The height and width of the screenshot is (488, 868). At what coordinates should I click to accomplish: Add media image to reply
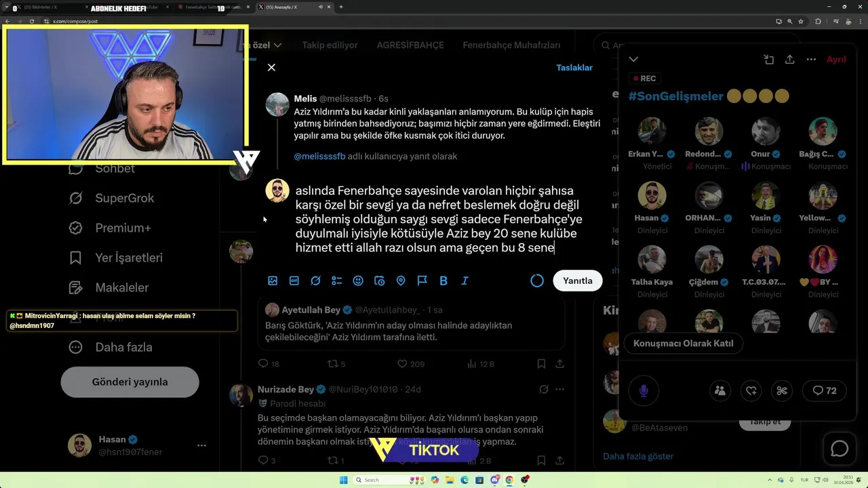tap(273, 281)
